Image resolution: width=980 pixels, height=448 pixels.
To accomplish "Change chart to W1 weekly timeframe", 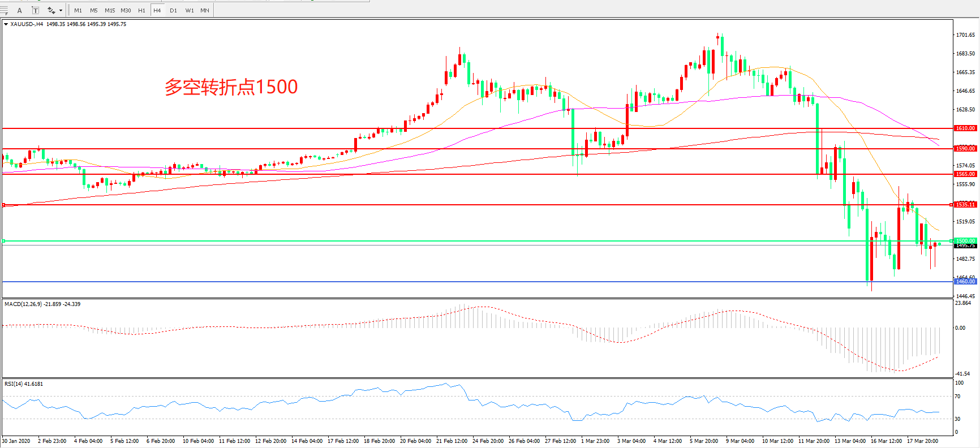I will click(x=190, y=10).
